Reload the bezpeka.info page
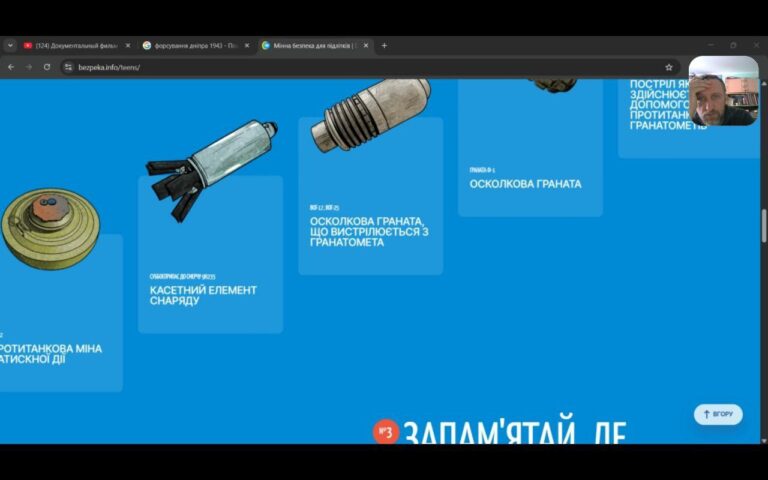Image resolution: width=768 pixels, height=480 pixels. [46, 67]
